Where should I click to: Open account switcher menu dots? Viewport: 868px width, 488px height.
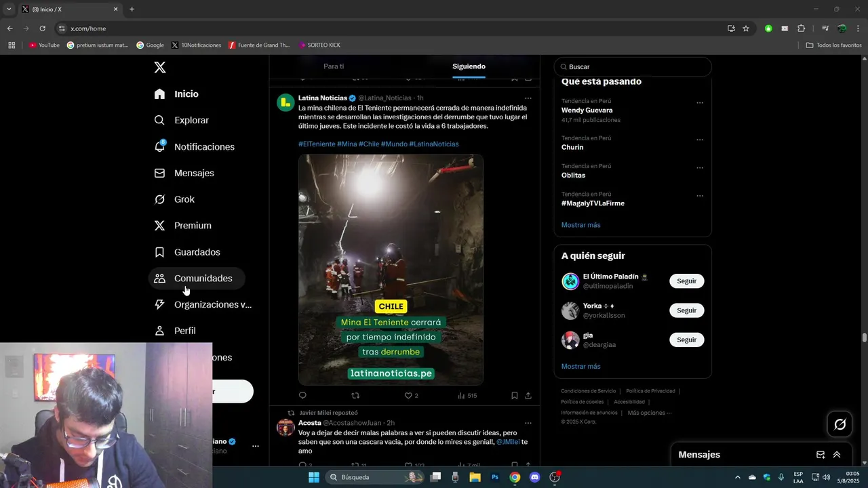click(256, 446)
